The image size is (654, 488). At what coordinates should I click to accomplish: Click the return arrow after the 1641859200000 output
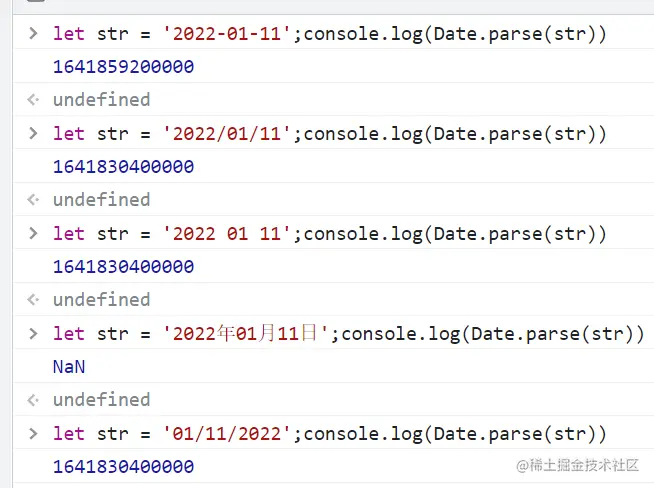(33, 100)
